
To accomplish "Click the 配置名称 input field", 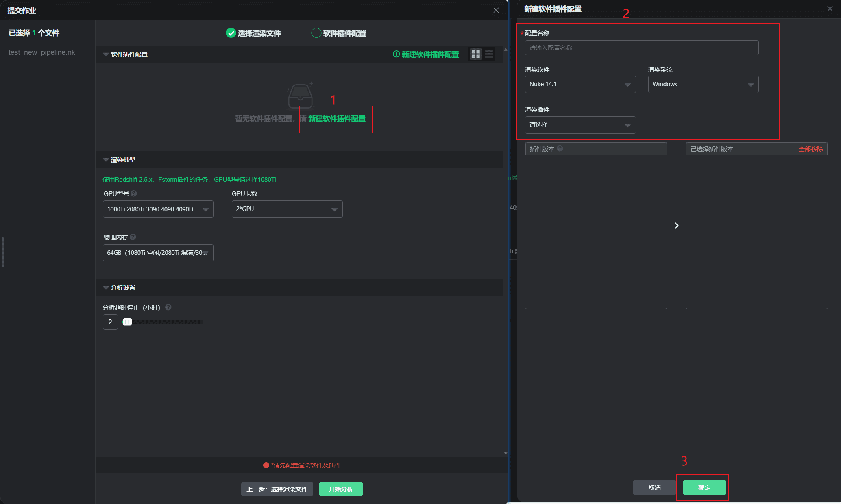I will point(642,48).
